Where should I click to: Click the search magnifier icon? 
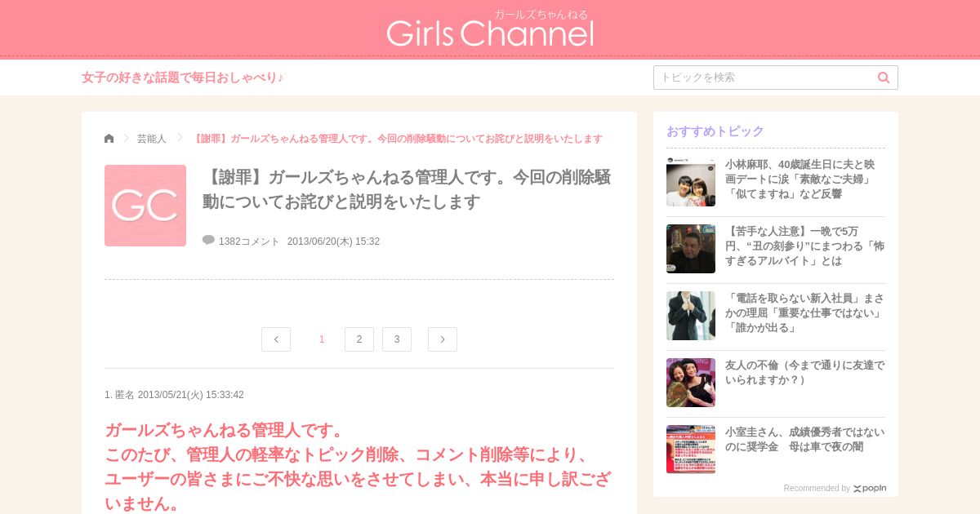[884, 78]
